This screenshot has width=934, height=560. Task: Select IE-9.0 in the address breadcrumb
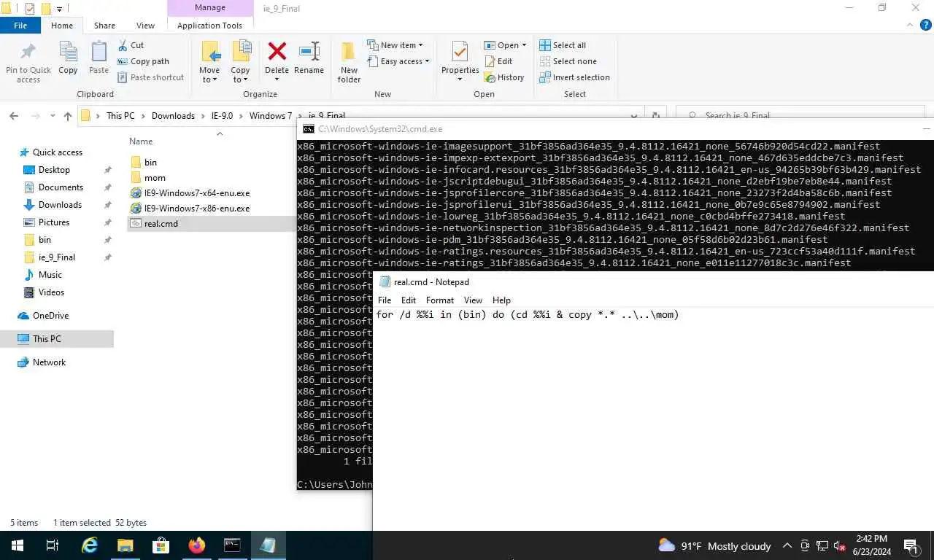pos(222,116)
